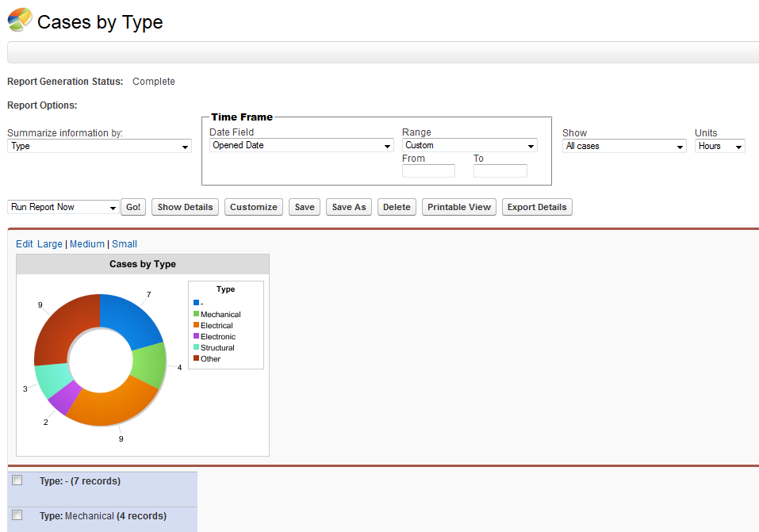Open the Run Report Now dropdown
This screenshot has height=532, width=759.
(63, 207)
